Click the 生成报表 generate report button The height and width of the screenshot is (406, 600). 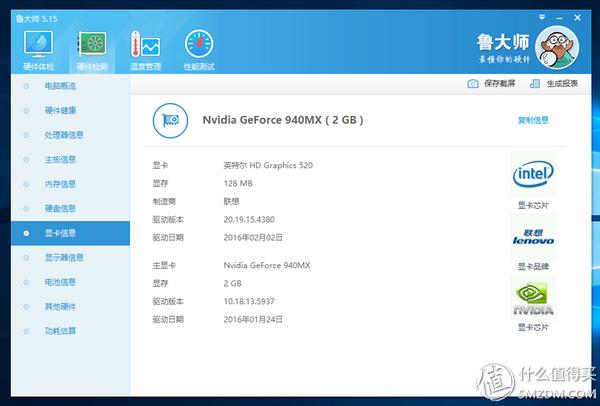[555, 84]
